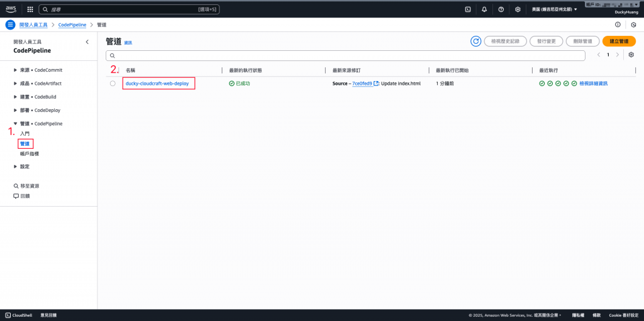The image size is (644, 321).
Task: Toggle the blue hamburger navigation menu
Action: (10, 24)
